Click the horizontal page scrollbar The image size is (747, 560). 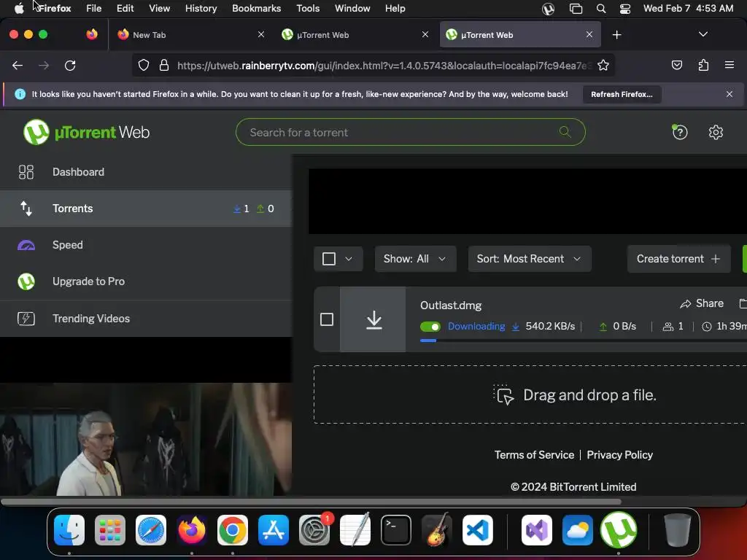[311, 502]
